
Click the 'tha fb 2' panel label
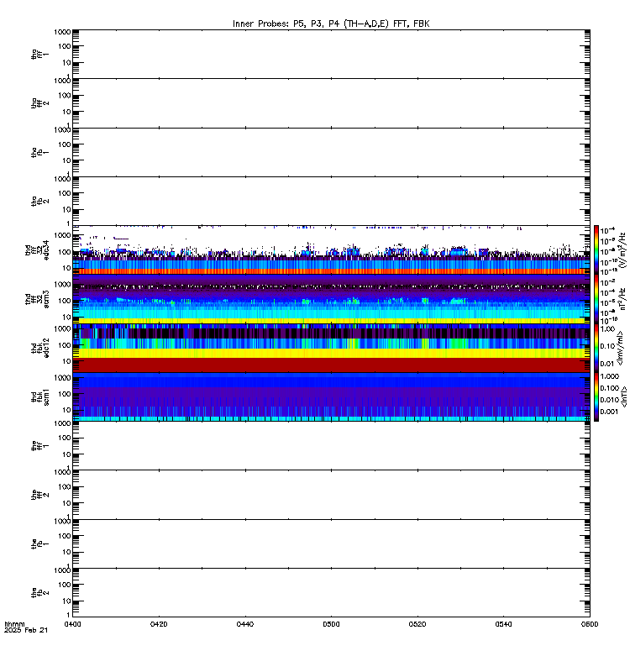(x=39, y=202)
